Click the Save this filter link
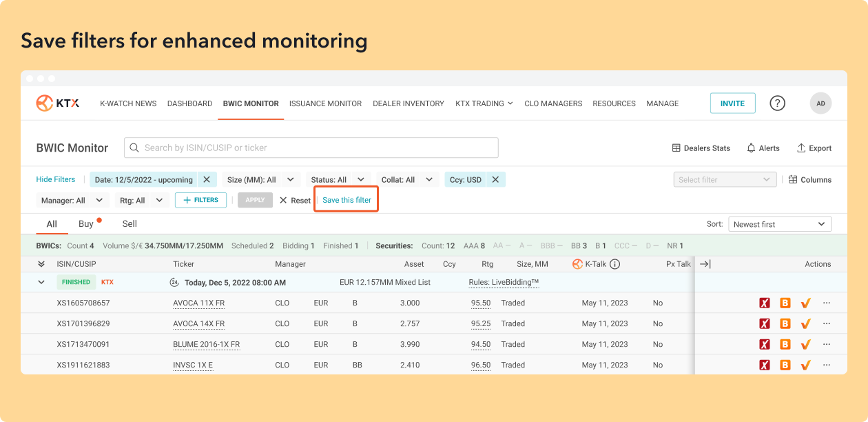 point(347,200)
